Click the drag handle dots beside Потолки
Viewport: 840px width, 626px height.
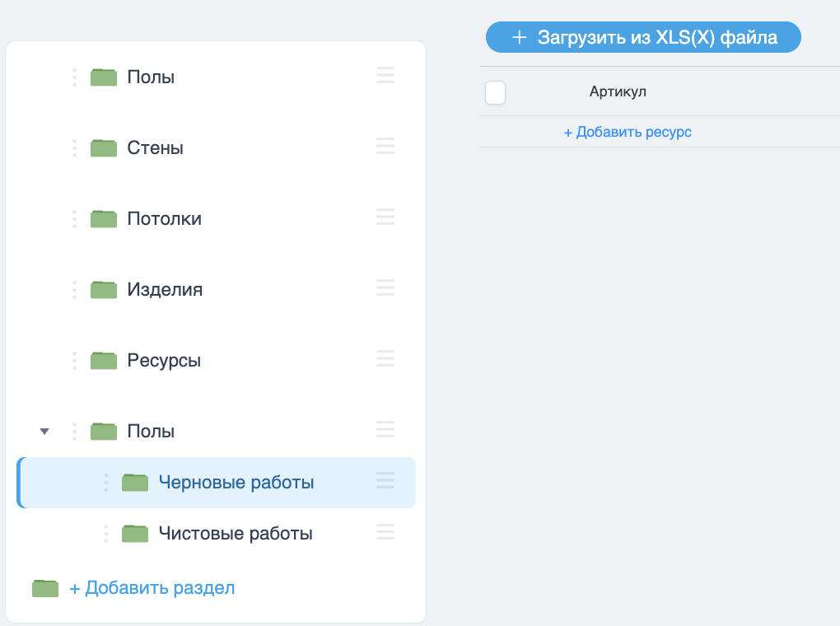(74, 218)
